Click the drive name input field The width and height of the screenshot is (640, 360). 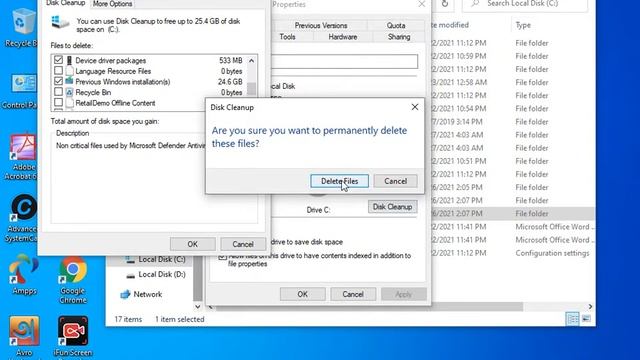[x=345, y=61]
